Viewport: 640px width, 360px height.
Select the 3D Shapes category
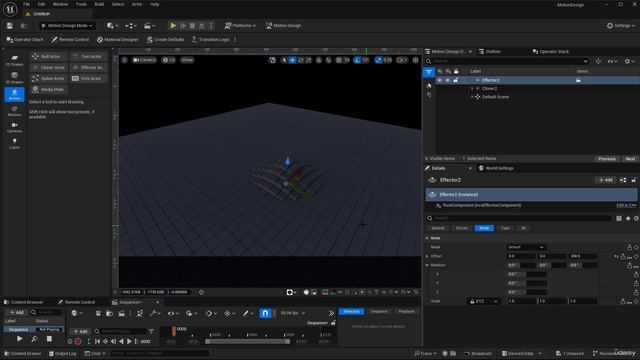[14, 78]
